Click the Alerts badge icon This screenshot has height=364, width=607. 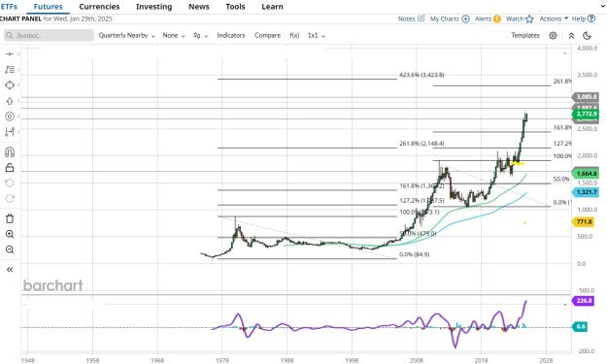coord(497,18)
